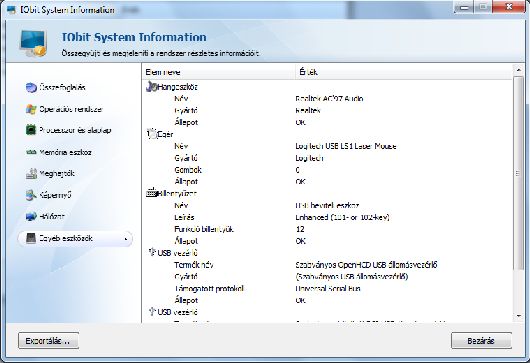Click the scrollbar up arrow
Viewport: 530px width, 363px height.
tap(519, 70)
